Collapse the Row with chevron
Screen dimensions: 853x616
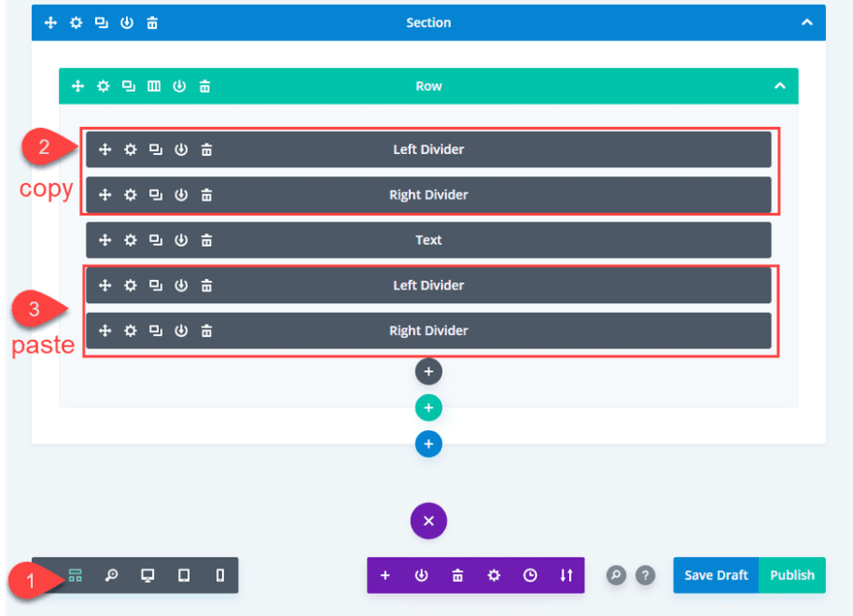779,86
